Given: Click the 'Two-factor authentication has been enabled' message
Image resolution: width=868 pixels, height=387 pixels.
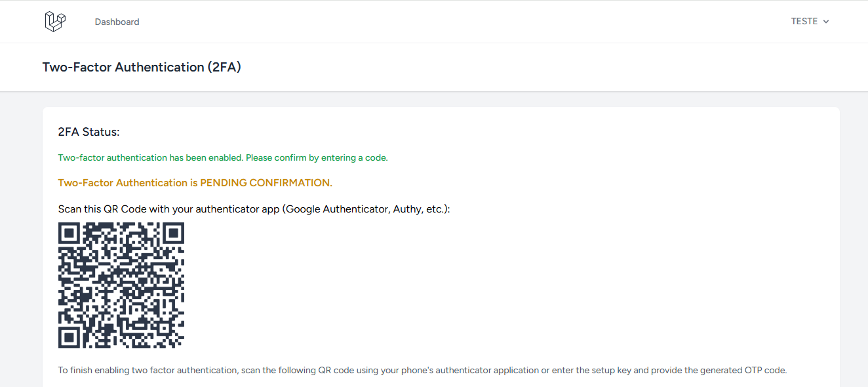Looking at the screenshot, I should (x=223, y=157).
